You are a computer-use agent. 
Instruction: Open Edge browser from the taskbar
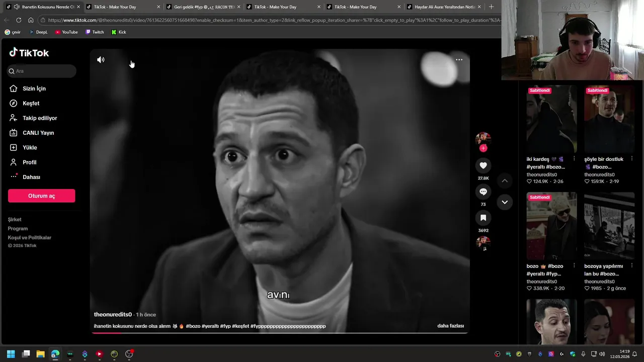(x=55, y=354)
